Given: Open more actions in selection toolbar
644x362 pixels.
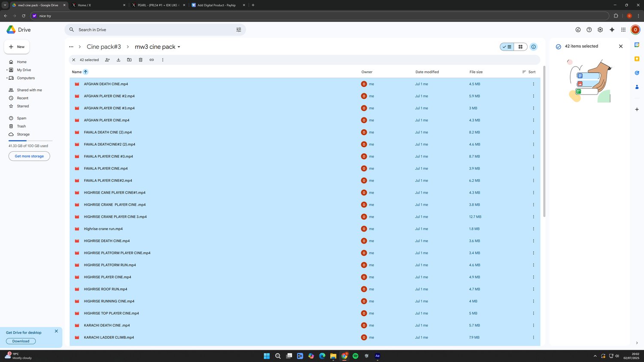Looking at the screenshot, I should [x=163, y=60].
